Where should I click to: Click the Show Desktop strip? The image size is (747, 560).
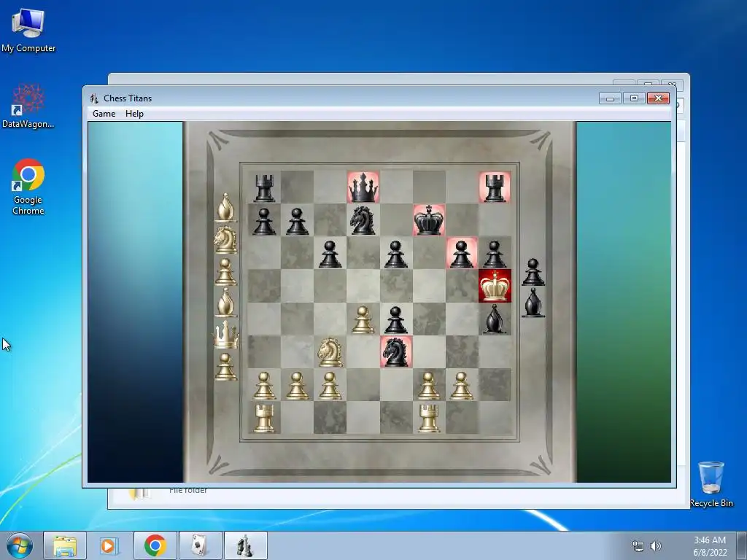coord(742,545)
